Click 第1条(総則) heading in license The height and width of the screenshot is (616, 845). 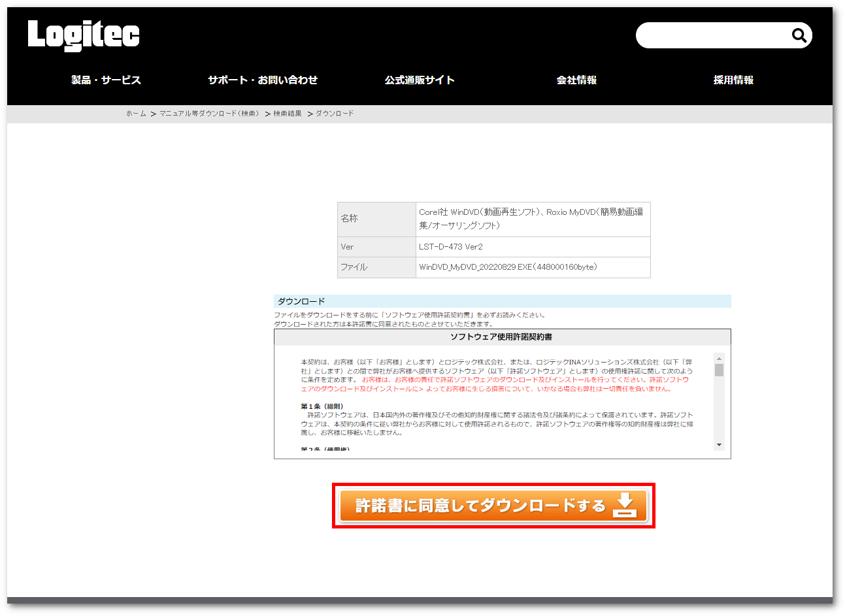click(x=322, y=406)
